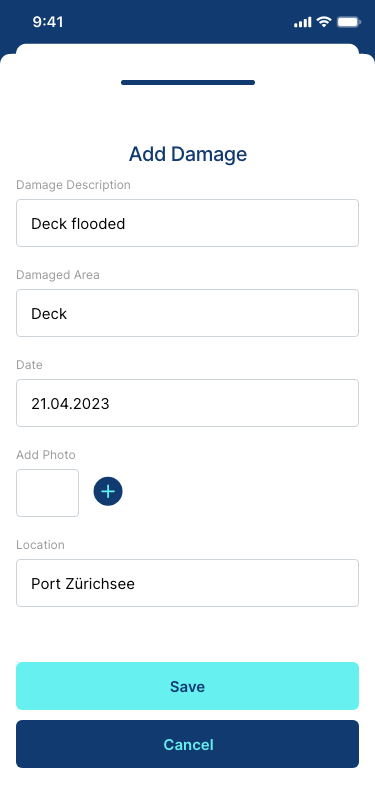Edit the Location field Port Zürichsee
Image resolution: width=375 pixels, height=812 pixels.
[188, 583]
